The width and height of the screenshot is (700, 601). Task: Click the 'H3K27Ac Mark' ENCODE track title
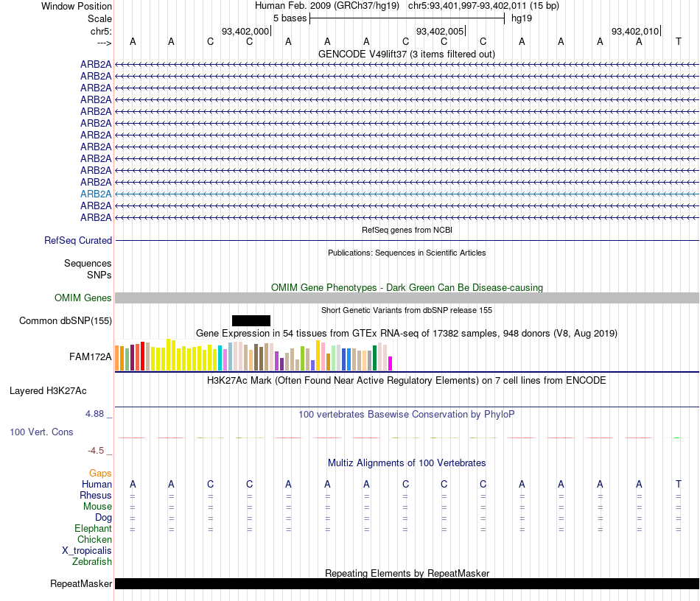(407, 381)
